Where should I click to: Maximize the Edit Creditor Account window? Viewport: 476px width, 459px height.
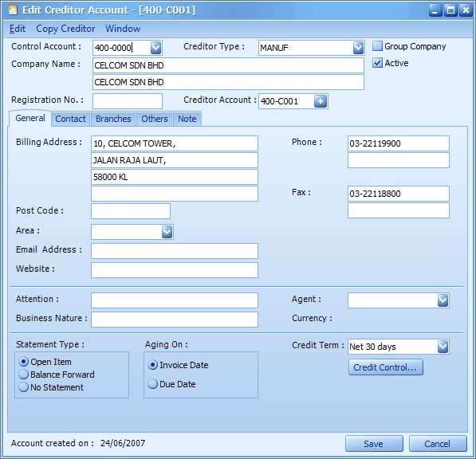pyautogui.click(x=450, y=10)
